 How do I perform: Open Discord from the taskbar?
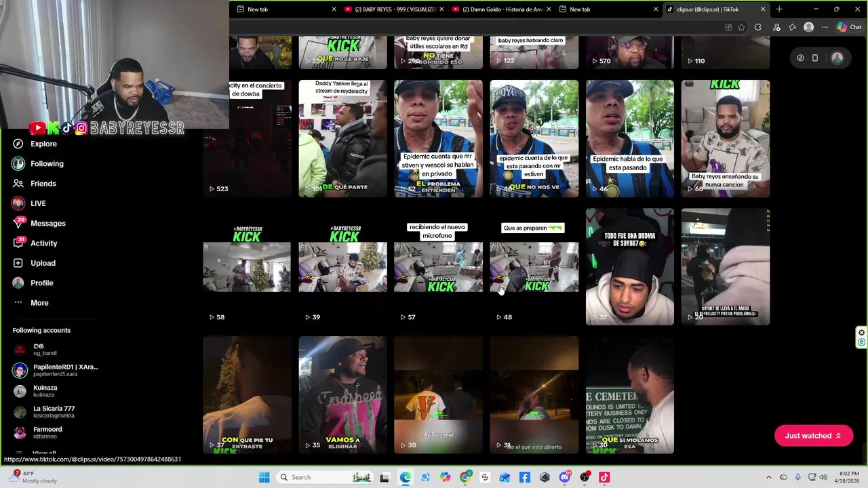tap(564, 477)
